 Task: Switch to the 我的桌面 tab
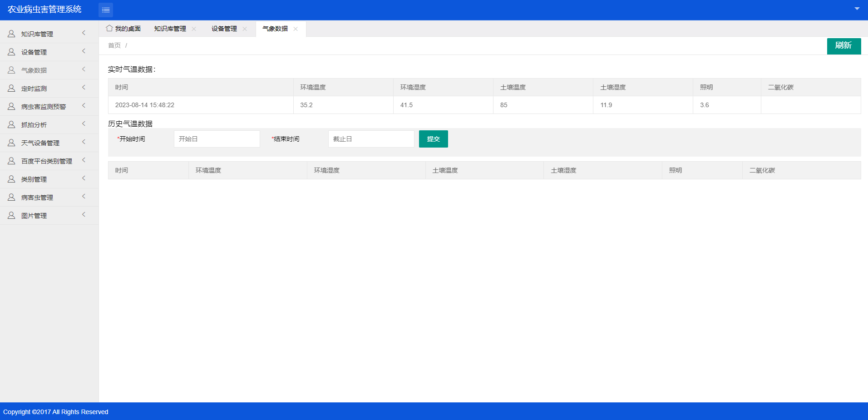point(128,29)
